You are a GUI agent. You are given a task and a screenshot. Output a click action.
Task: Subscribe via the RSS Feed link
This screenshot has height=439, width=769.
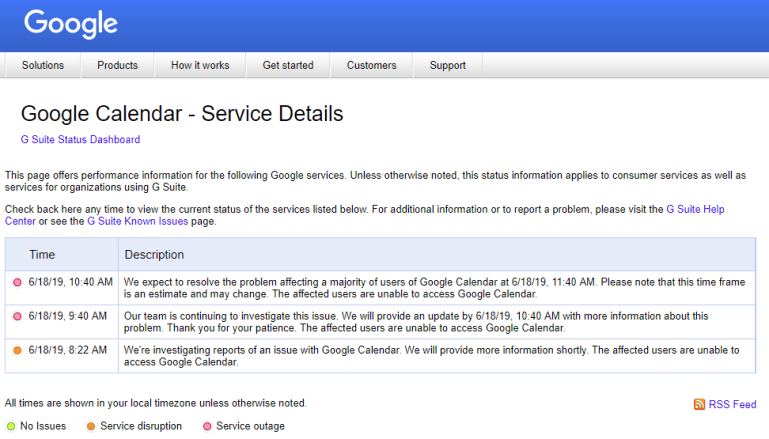[732, 404]
